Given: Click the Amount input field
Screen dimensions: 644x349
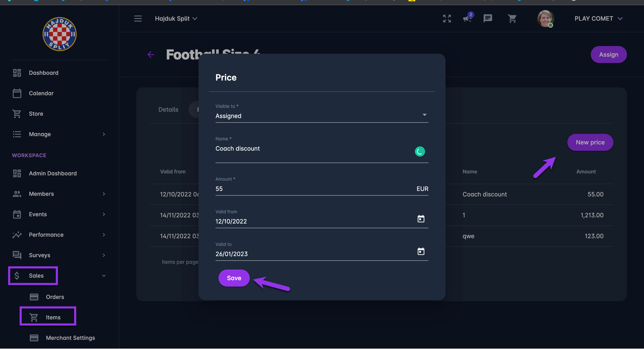Looking at the screenshot, I should (x=312, y=189).
